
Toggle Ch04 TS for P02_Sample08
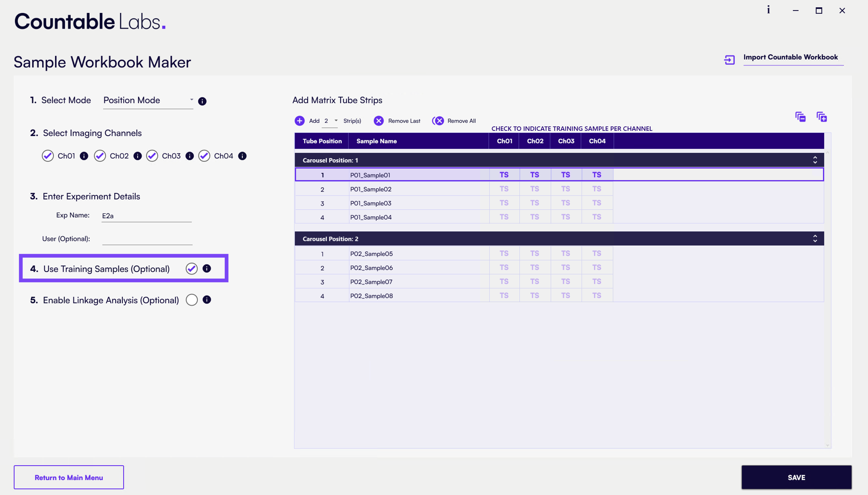click(x=597, y=295)
